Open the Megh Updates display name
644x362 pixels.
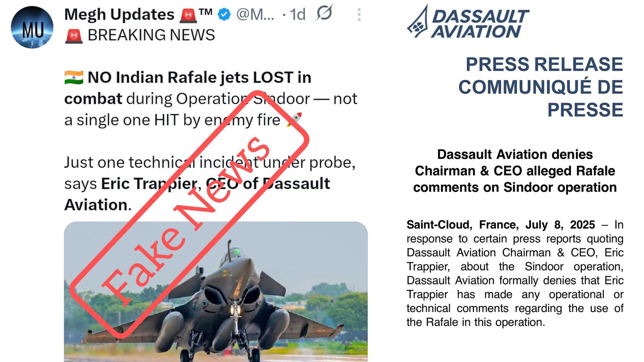(119, 15)
